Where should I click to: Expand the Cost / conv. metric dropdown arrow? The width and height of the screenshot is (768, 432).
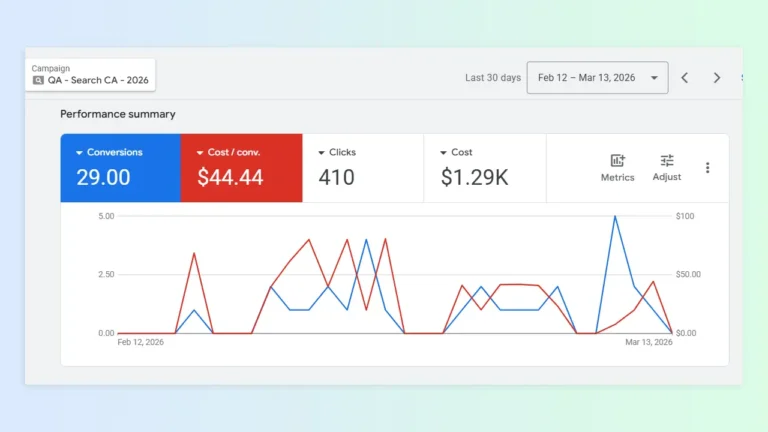point(200,153)
